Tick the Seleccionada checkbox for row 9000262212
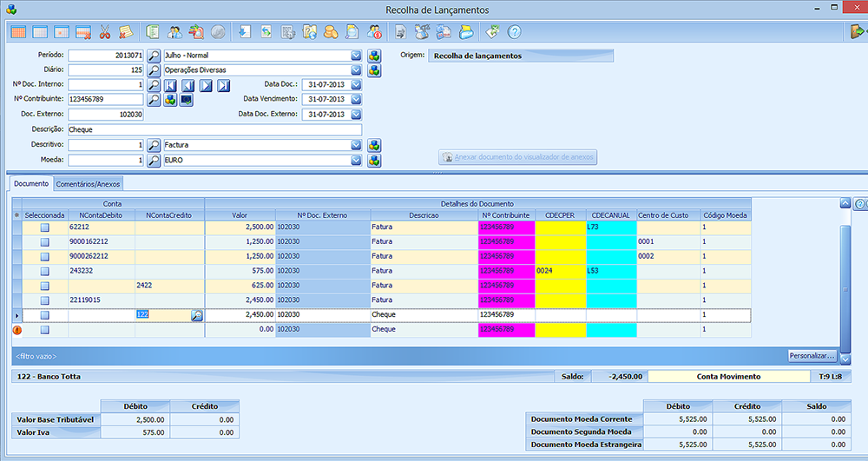The width and height of the screenshot is (868, 461). 45,257
